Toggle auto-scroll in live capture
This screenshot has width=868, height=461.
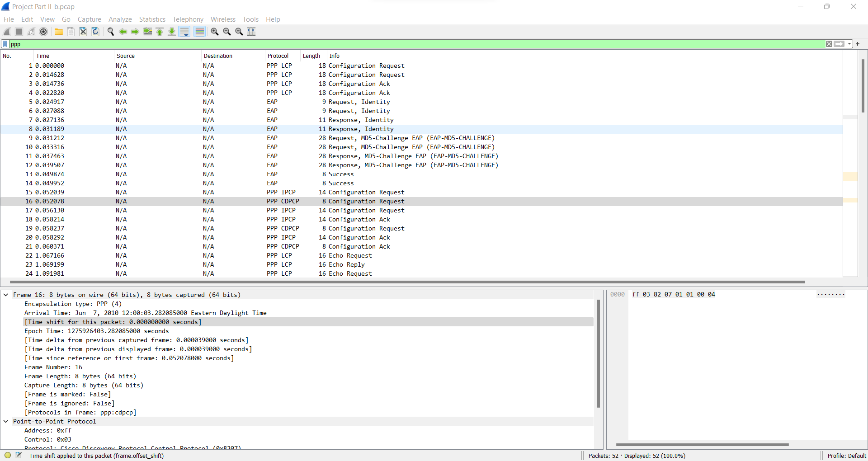(x=184, y=32)
